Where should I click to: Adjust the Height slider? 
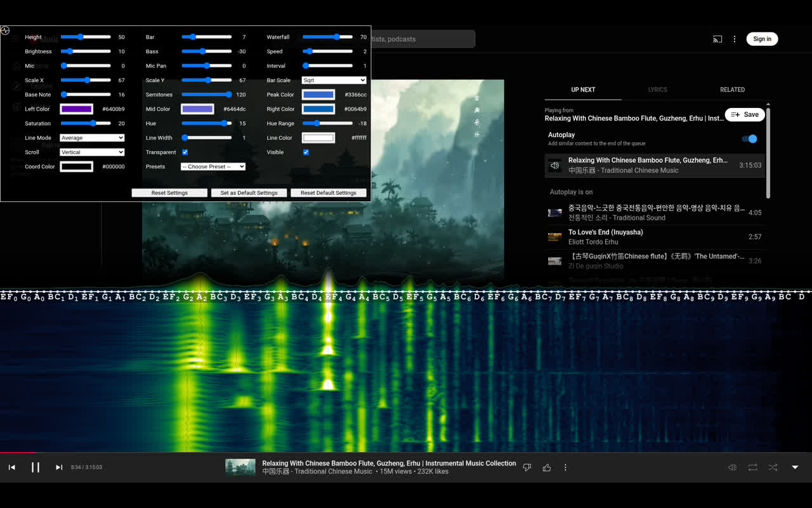[x=86, y=37]
